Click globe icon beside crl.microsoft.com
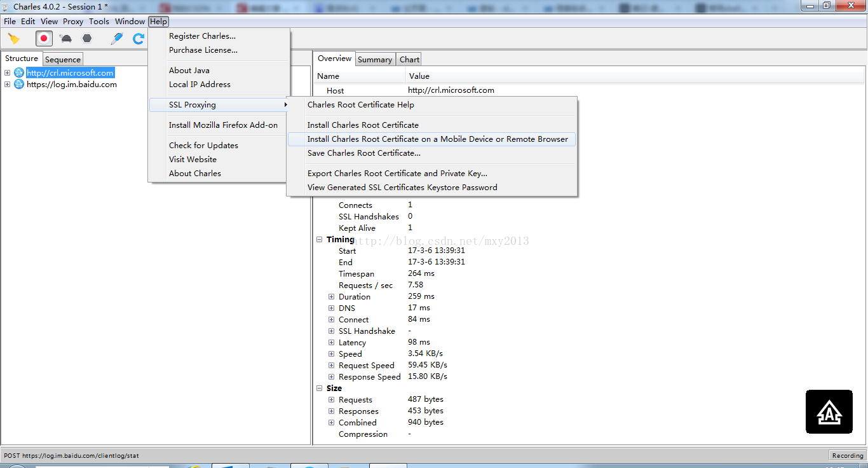Viewport: 868px width, 468px height. click(19, 73)
